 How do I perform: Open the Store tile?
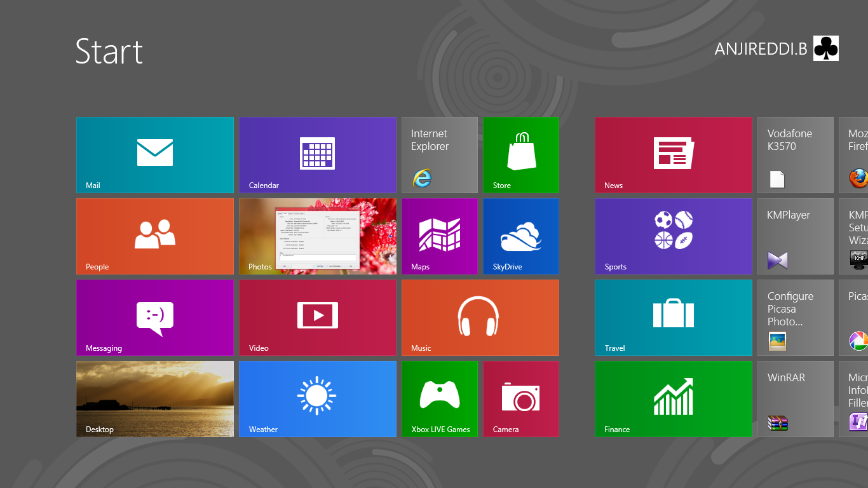pos(521,155)
